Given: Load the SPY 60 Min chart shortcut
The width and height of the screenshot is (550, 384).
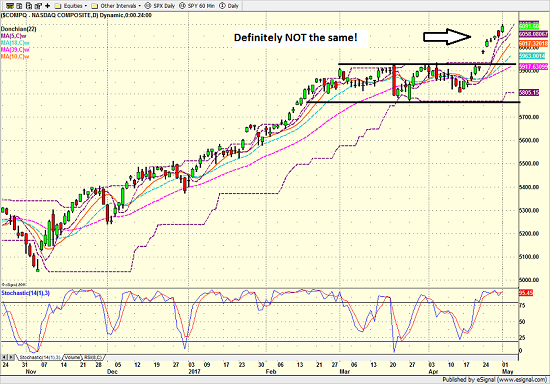Looking at the screenshot, I should click(x=201, y=6).
